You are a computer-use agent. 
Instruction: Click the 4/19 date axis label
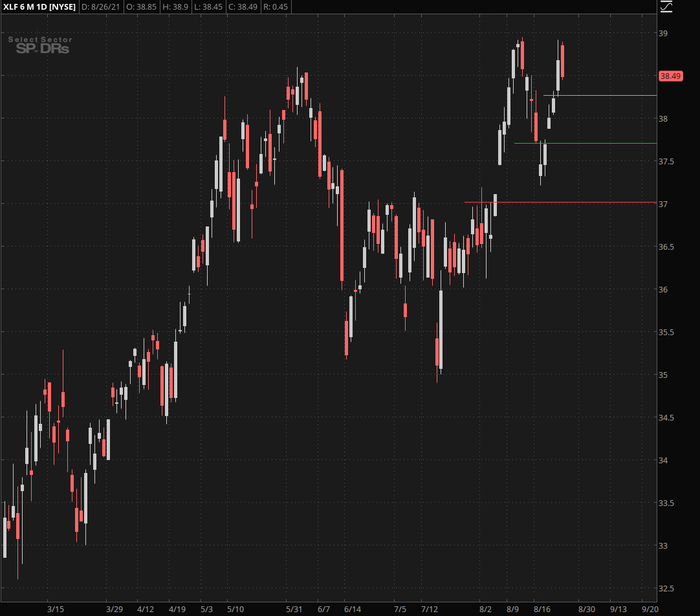click(177, 610)
